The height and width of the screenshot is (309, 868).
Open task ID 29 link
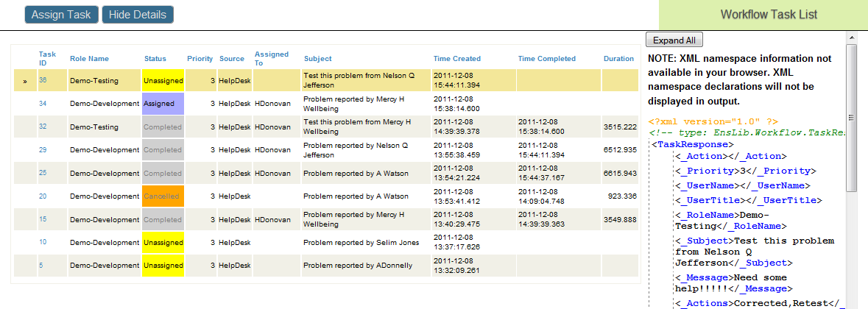43,150
